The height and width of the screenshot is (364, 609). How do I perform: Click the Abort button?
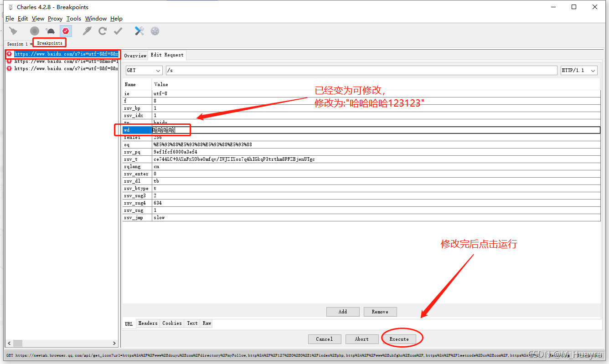[x=362, y=339]
